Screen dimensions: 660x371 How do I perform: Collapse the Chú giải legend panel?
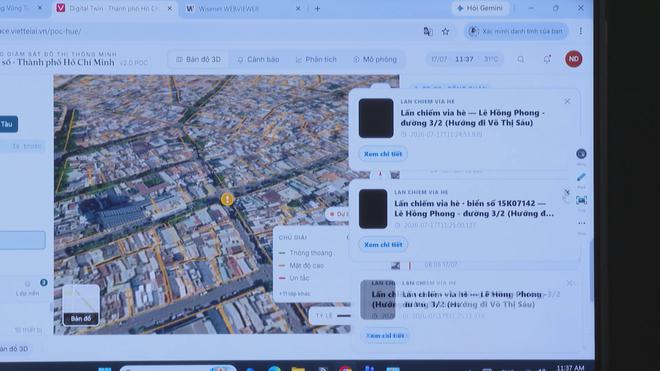[348, 238]
